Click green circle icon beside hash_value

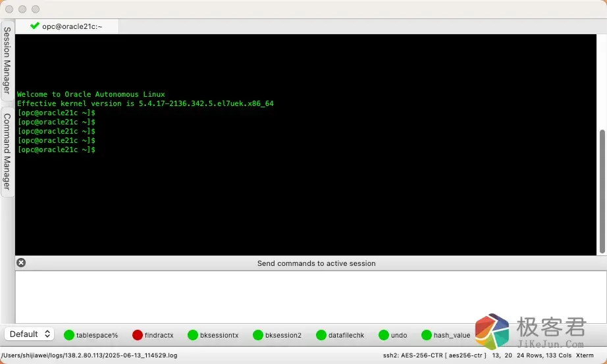(x=426, y=335)
